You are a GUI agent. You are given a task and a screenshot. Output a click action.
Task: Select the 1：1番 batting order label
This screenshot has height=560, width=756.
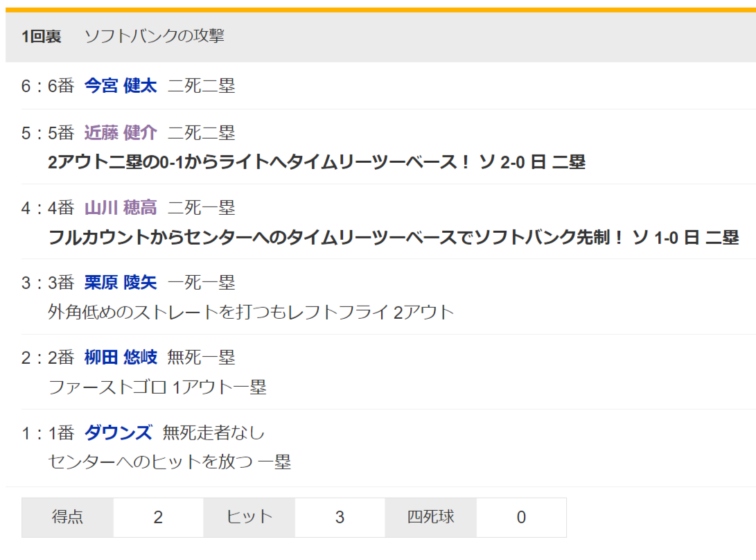(47, 432)
